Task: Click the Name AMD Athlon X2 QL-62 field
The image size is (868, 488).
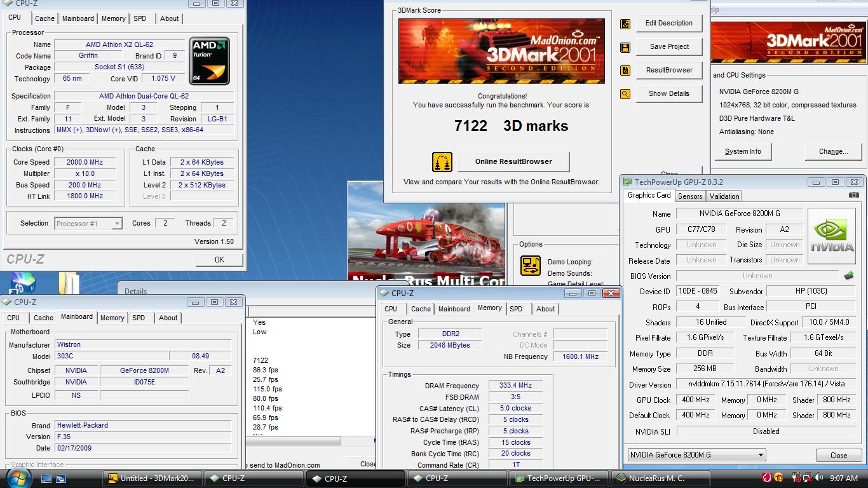Action: 119,44
